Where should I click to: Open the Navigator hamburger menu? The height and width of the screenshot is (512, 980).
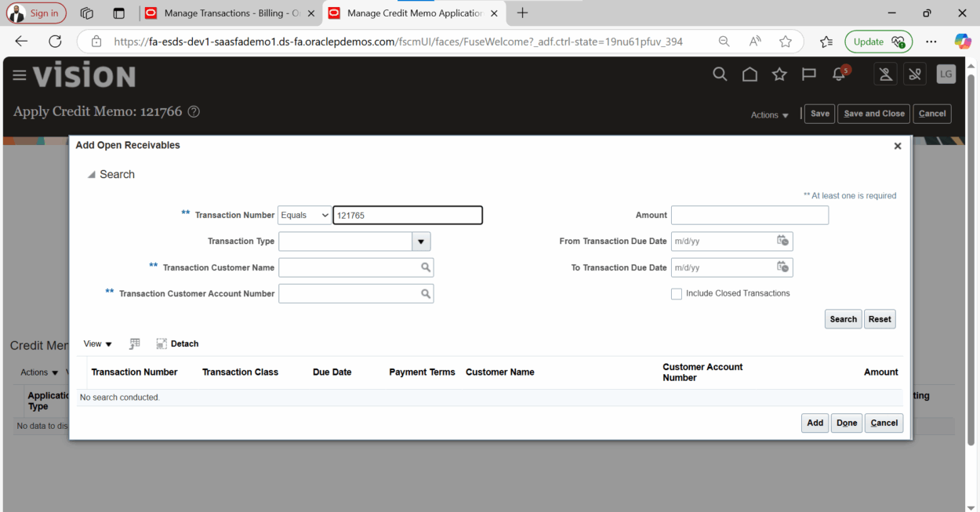pyautogui.click(x=19, y=74)
